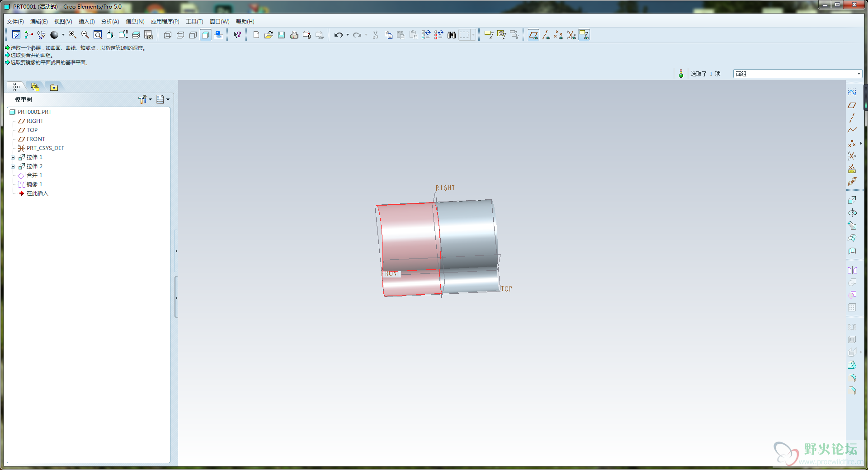Viewport: 868px width, 470px height.
Task: Expand the appearance gallery dropdown arrow
Action: pos(63,35)
